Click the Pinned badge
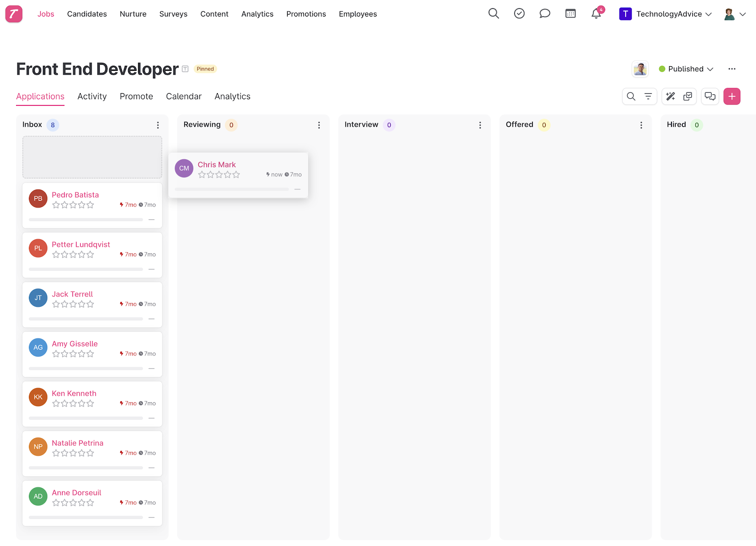Screen dimensions: 756x546 pyautogui.click(x=205, y=69)
